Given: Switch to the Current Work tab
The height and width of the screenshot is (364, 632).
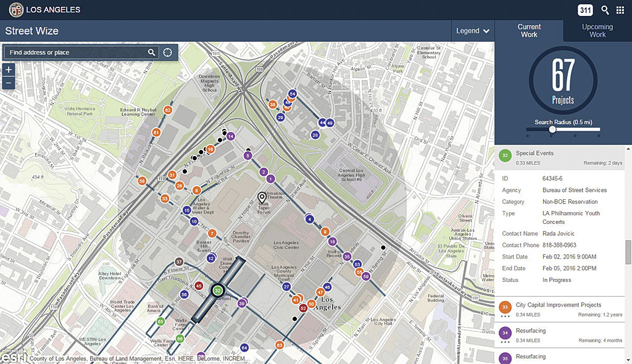Looking at the screenshot, I should pos(529,31).
